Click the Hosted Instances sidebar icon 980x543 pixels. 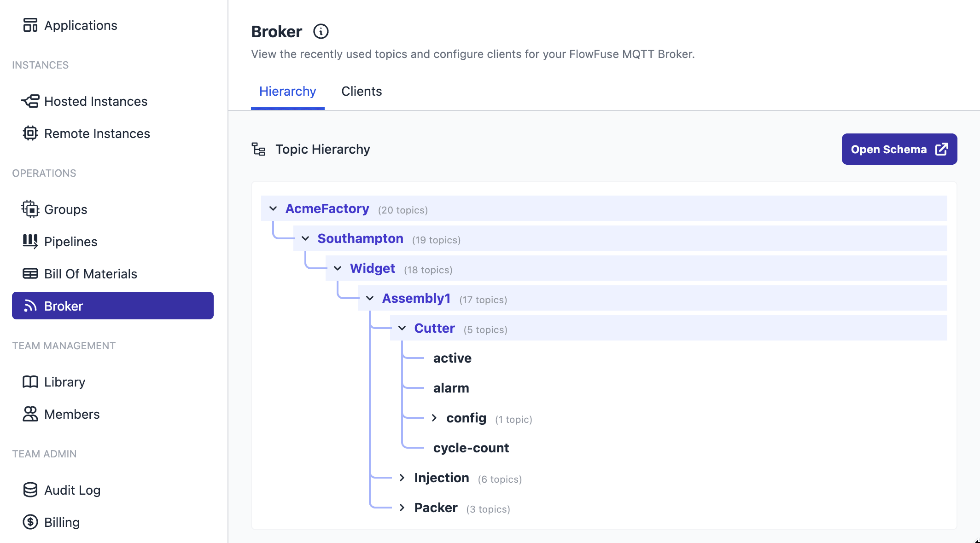coord(30,101)
